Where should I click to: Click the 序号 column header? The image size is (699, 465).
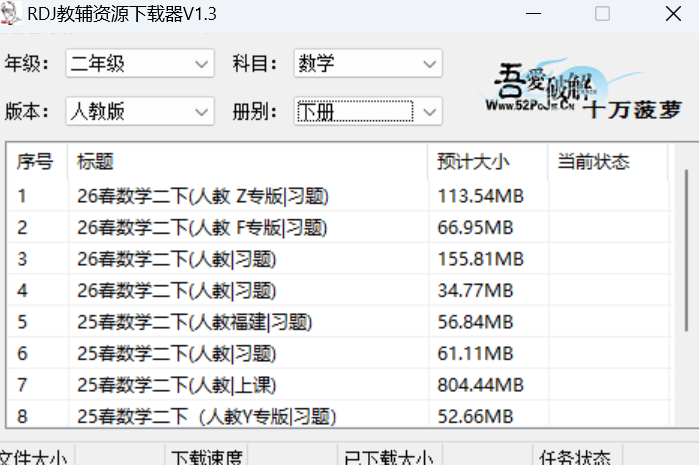[37, 161]
